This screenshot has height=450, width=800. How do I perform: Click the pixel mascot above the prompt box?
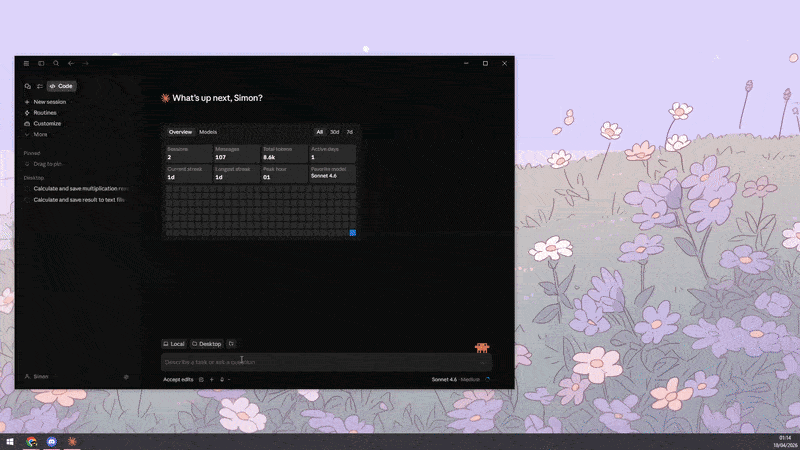(482, 348)
